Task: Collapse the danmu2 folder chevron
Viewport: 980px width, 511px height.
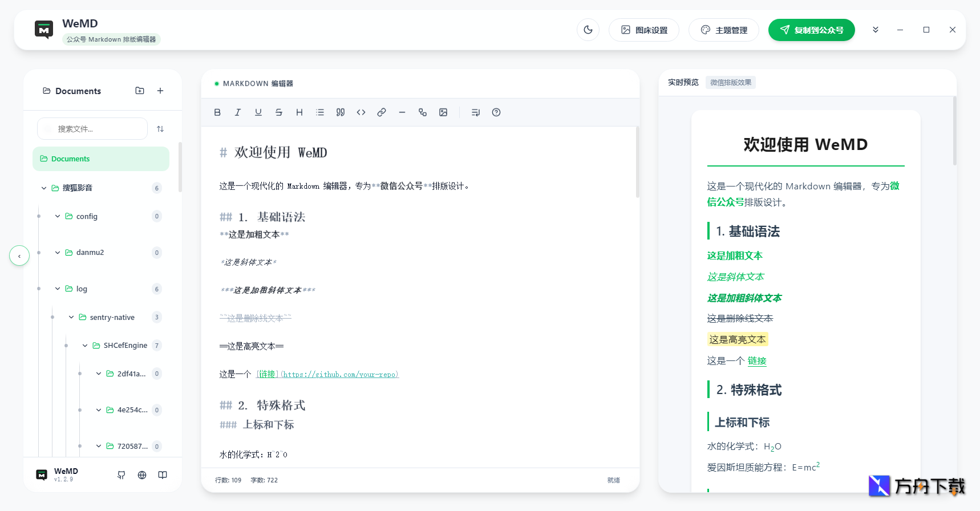Action: 58,252
